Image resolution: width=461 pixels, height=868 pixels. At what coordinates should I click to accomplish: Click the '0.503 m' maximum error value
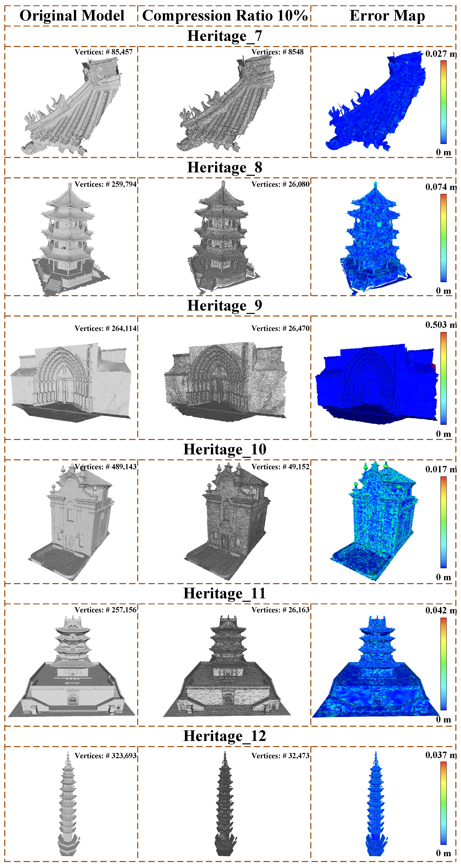tap(441, 325)
